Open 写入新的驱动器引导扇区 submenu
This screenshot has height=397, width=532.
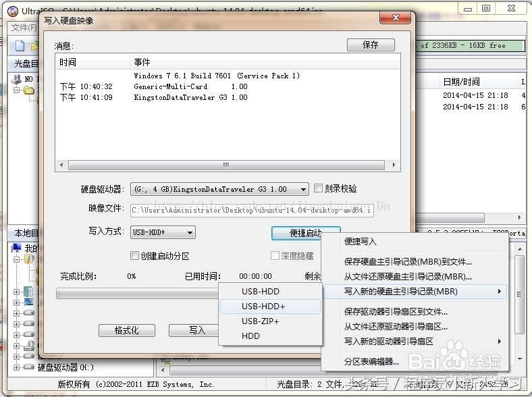(x=415, y=342)
